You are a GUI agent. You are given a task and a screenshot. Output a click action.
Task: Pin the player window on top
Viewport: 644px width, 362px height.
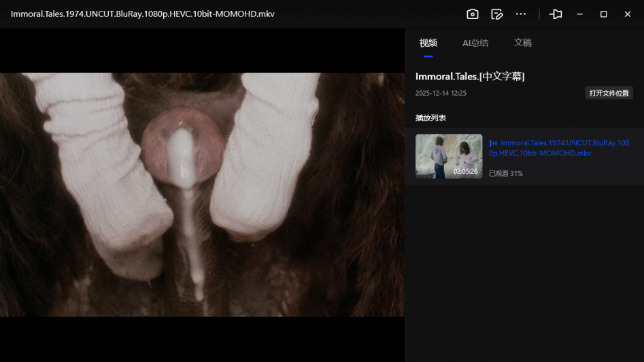pyautogui.click(x=556, y=14)
